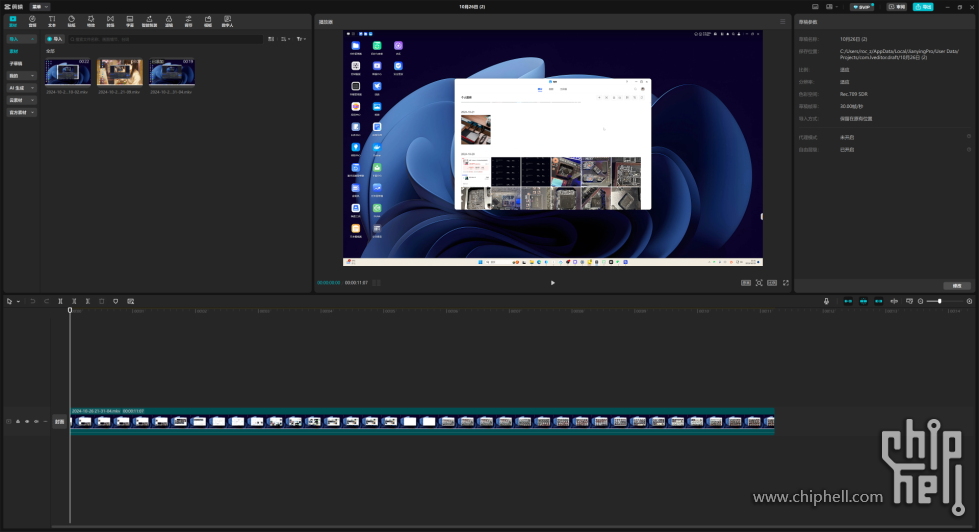Click the cover (封面) button on track
This screenshot has width=979, height=532.
point(59,421)
